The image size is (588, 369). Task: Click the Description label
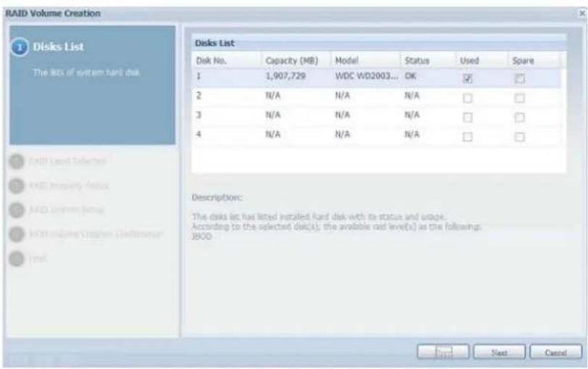pos(217,197)
